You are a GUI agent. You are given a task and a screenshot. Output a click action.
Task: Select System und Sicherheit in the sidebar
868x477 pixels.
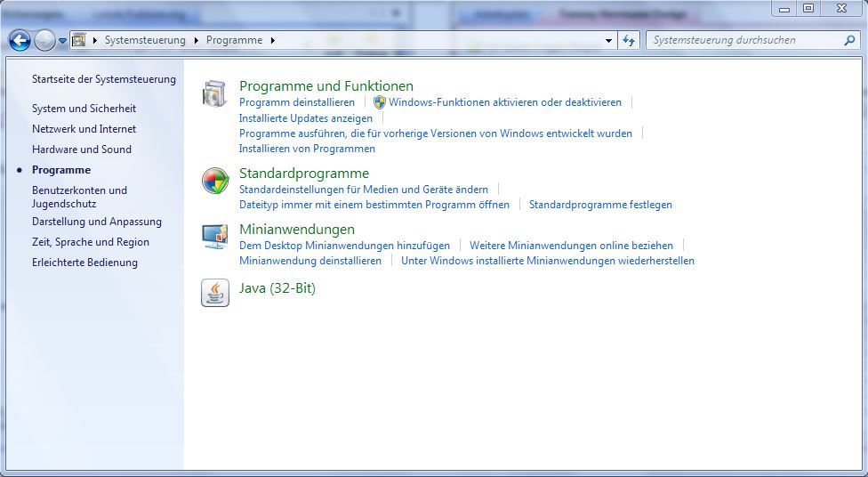pyautogui.click(x=84, y=109)
